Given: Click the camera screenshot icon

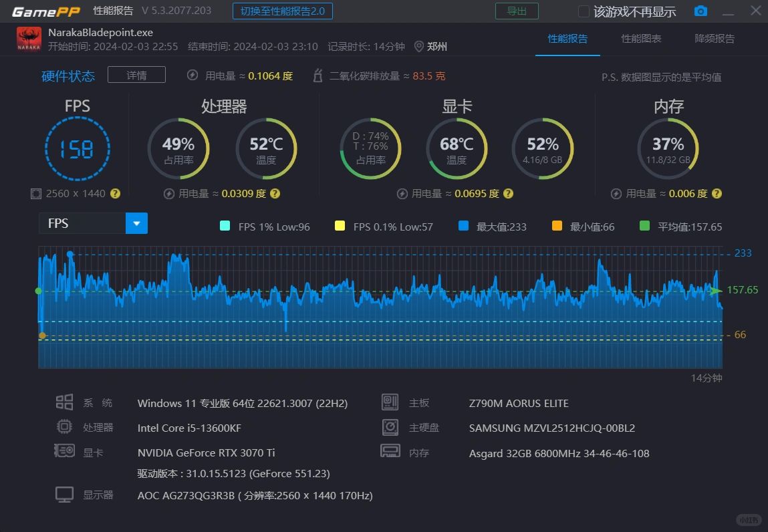Looking at the screenshot, I should pyautogui.click(x=700, y=11).
